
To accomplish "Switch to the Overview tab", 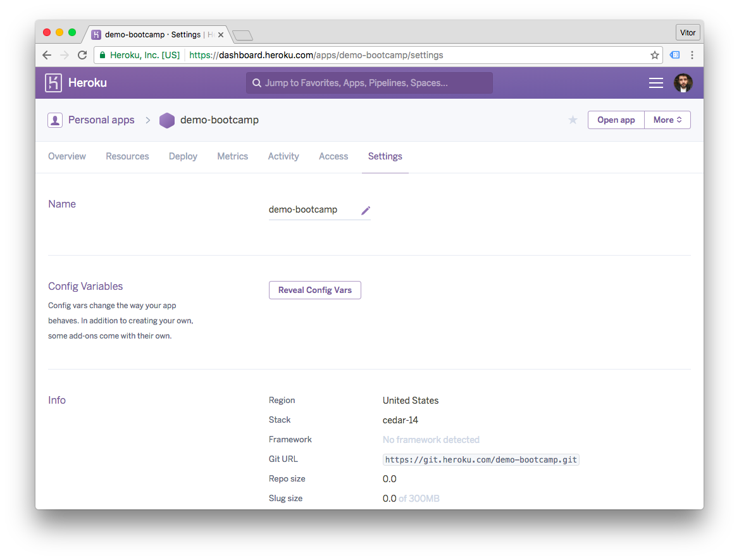I will 67,156.
